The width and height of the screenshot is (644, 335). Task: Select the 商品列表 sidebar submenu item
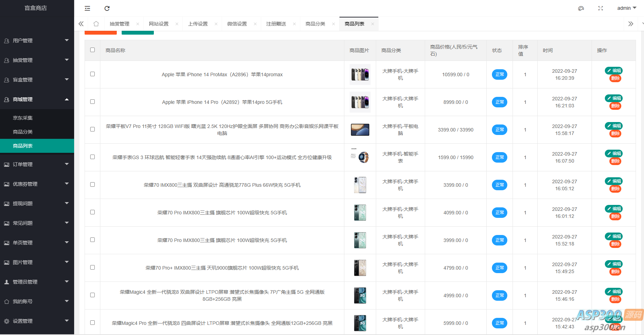point(37,146)
